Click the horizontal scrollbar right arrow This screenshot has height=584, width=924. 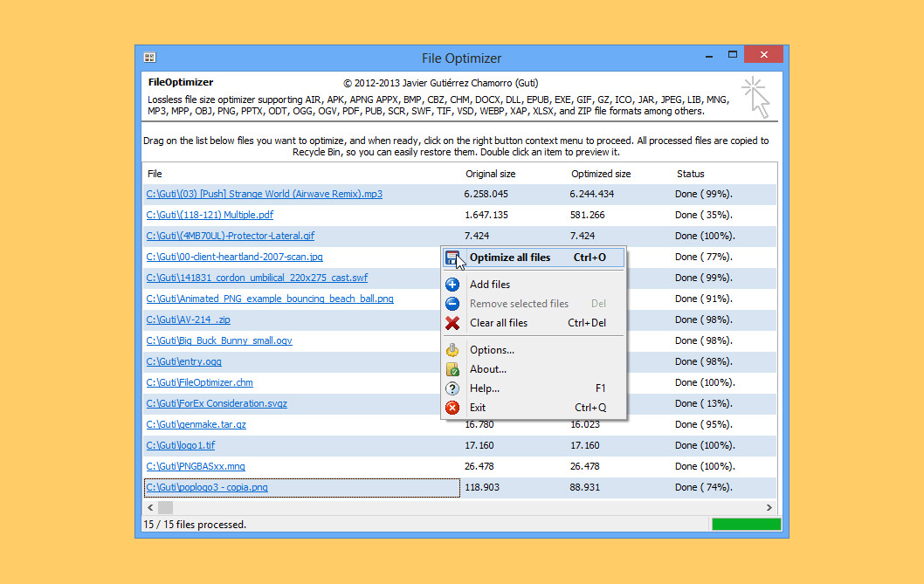(x=769, y=507)
